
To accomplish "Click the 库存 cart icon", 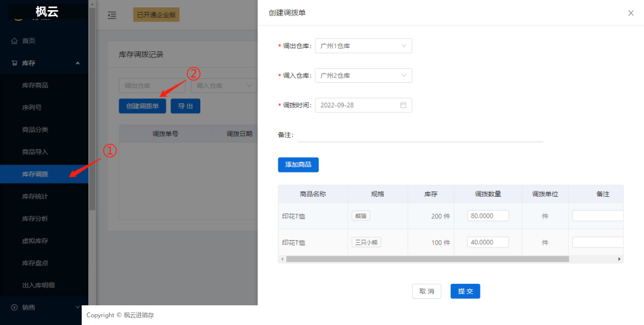I will 14,63.
